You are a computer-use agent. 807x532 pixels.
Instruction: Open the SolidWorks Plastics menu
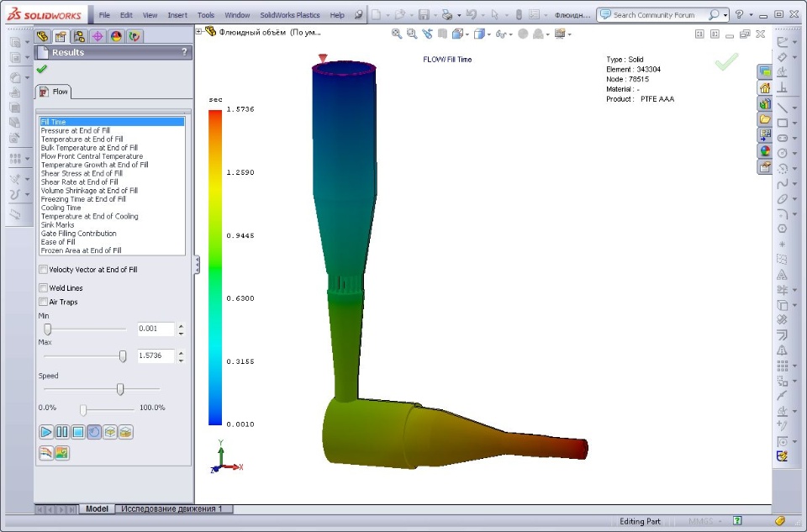coord(290,15)
